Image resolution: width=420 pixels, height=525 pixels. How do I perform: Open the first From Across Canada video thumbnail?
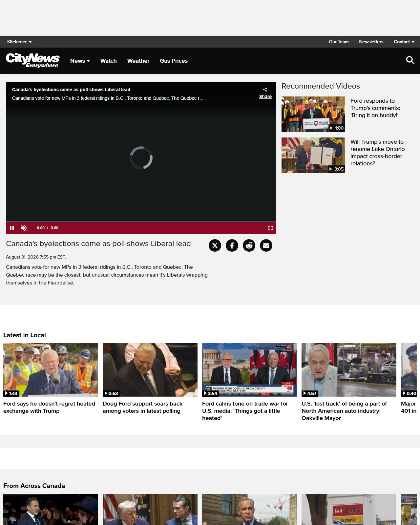pos(51,509)
